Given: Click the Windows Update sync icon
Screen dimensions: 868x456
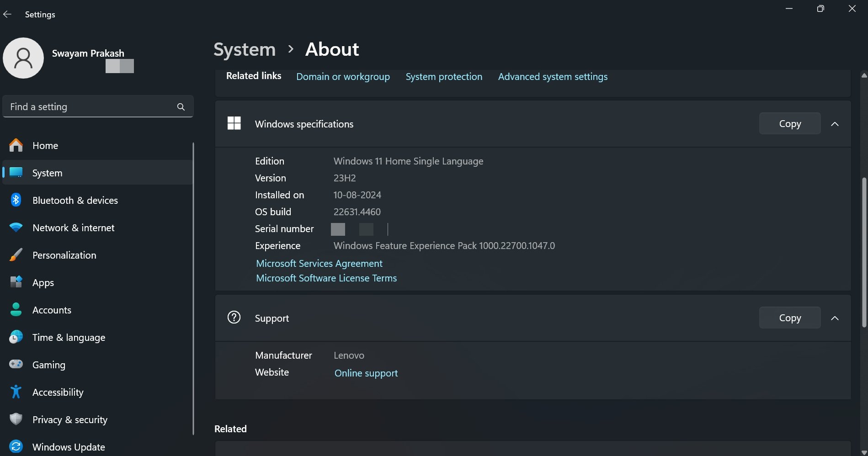Looking at the screenshot, I should coord(16,446).
